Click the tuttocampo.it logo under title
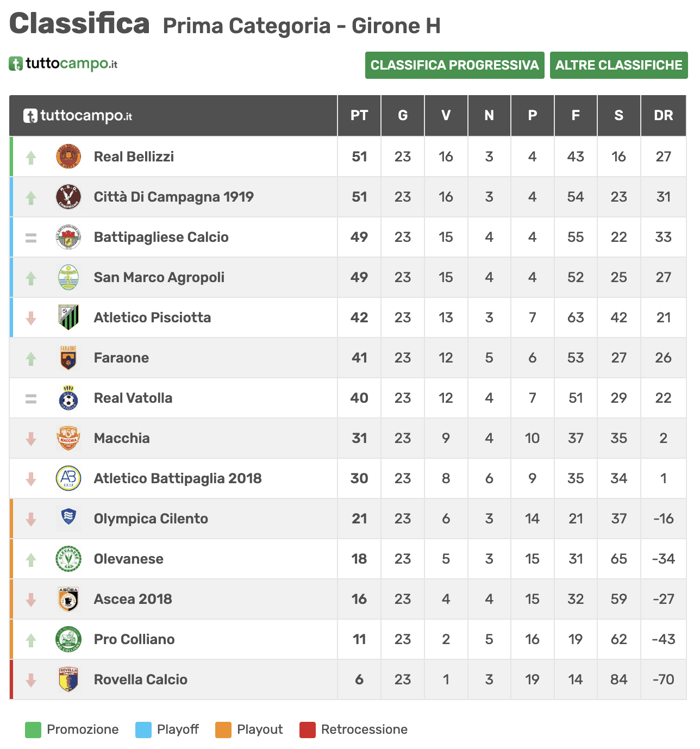700x749 pixels. pos(63,64)
